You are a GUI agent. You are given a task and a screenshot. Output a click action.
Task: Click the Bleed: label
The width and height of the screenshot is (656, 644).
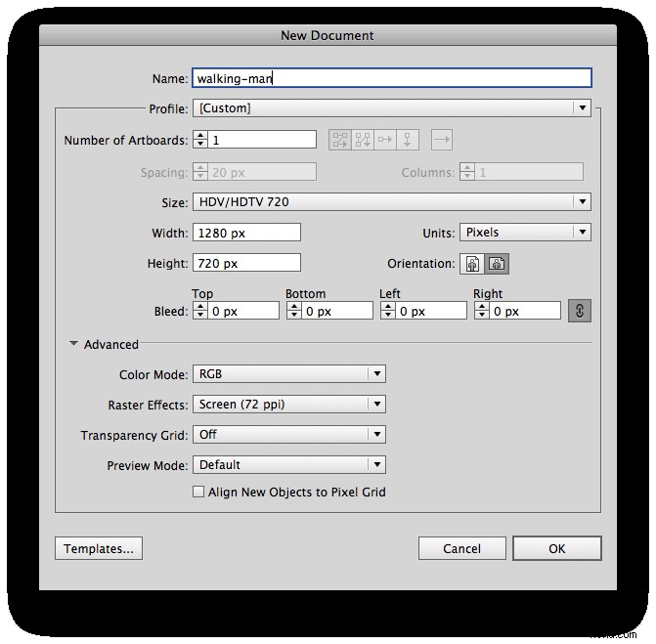point(171,312)
